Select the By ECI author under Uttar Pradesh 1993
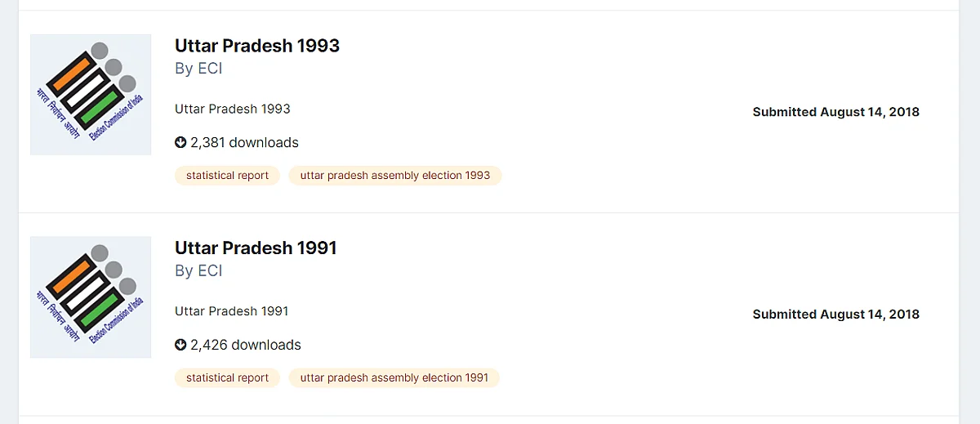This screenshot has width=980, height=424. tap(198, 69)
